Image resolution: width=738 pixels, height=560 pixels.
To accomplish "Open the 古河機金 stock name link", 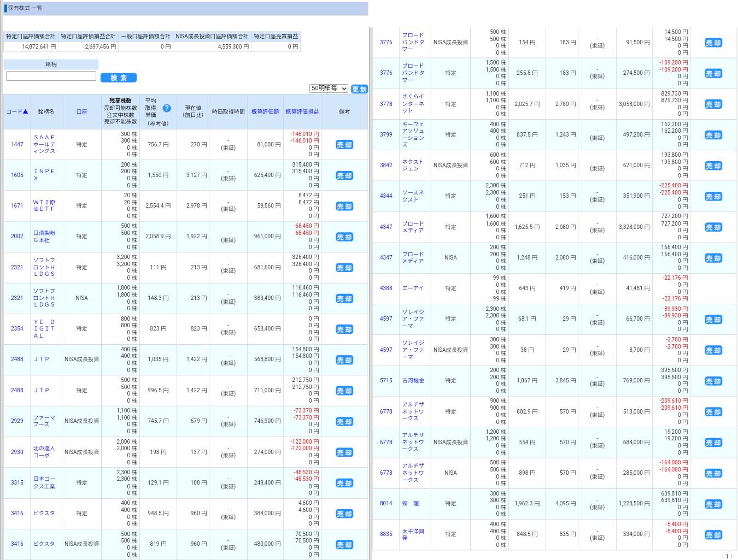I will (413, 381).
